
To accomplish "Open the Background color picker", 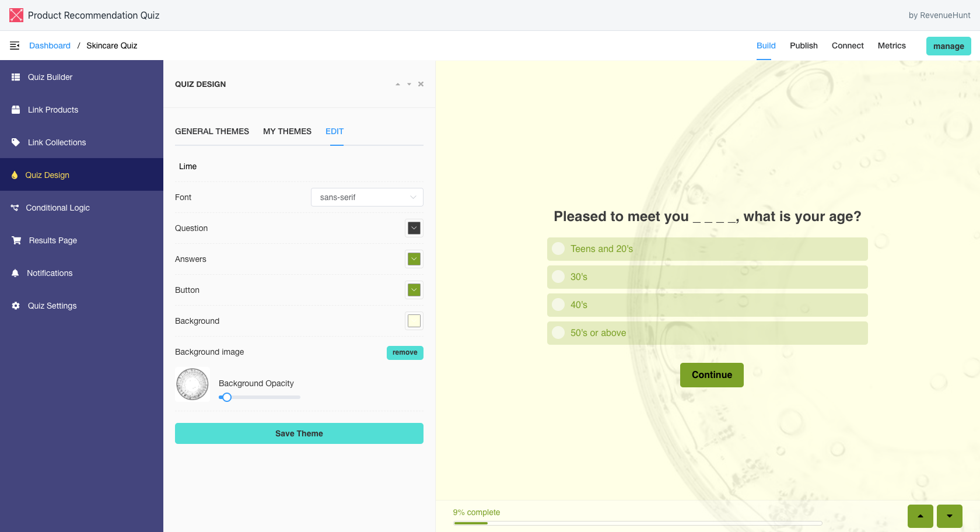I will (x=414, y=321).
